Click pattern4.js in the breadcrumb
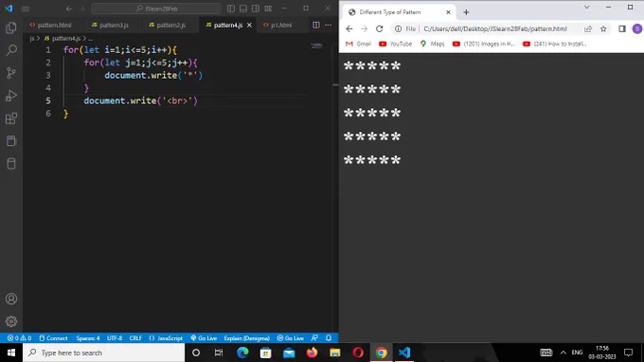The height and width of the screenshot is (362, 644). (x=66, y=38)
